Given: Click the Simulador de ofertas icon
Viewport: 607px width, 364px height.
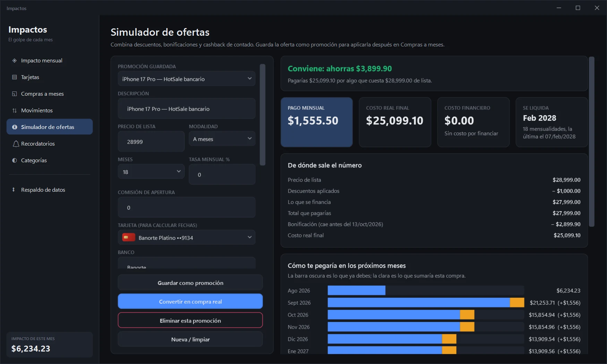Looking at the screenshot, I should 15,127.
